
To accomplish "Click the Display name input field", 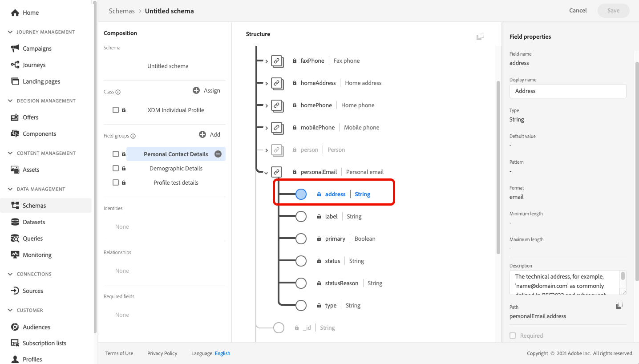I will (x=567, y=91).
